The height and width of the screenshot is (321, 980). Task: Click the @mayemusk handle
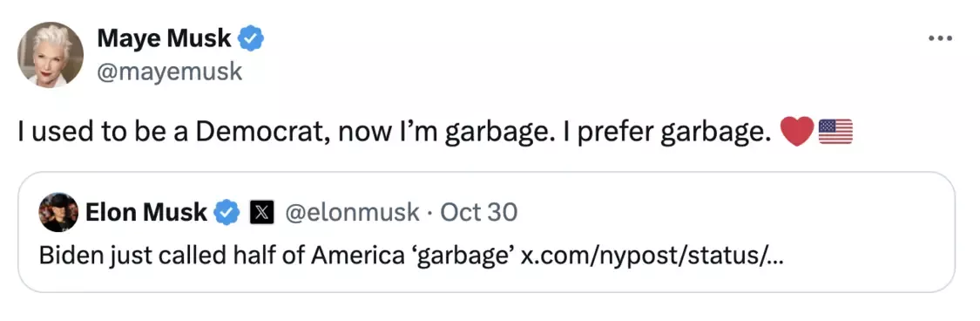tap(169, 72)
